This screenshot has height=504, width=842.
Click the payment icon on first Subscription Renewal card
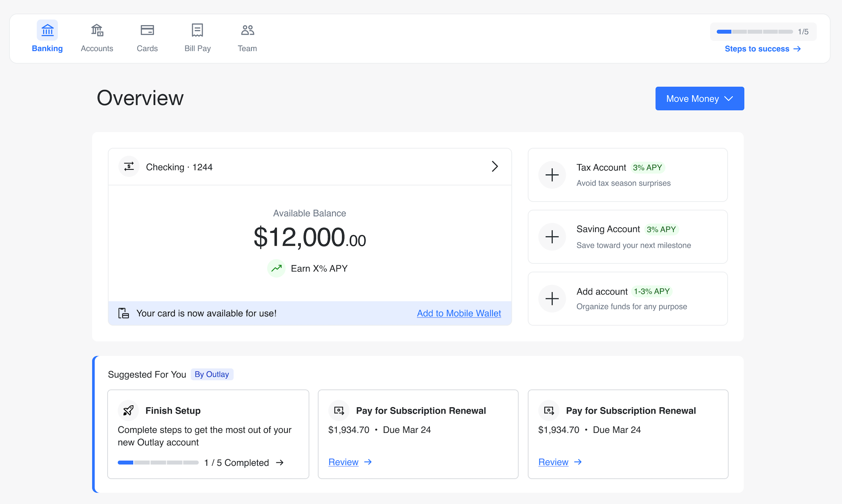[x=339, y=410]
